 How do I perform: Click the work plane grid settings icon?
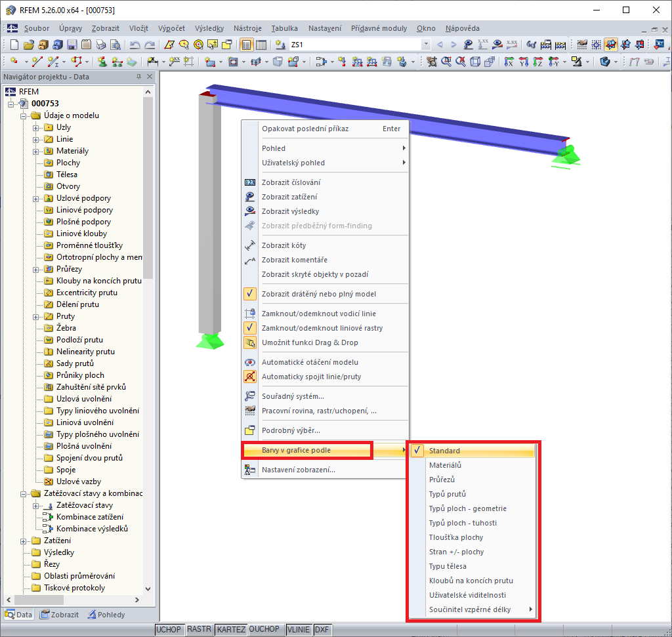[582, 45]
